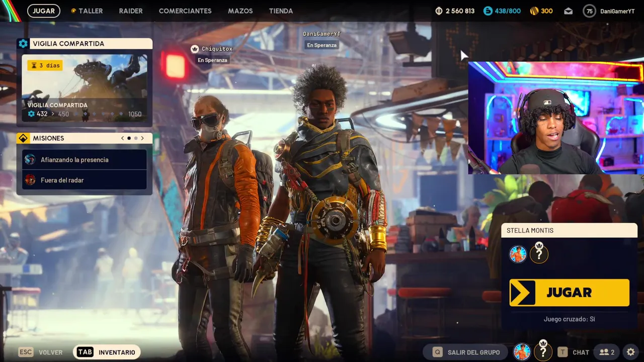Click the Q key hint icon
The height and width of the screenshot is (362, 644).
pos(438,352)
